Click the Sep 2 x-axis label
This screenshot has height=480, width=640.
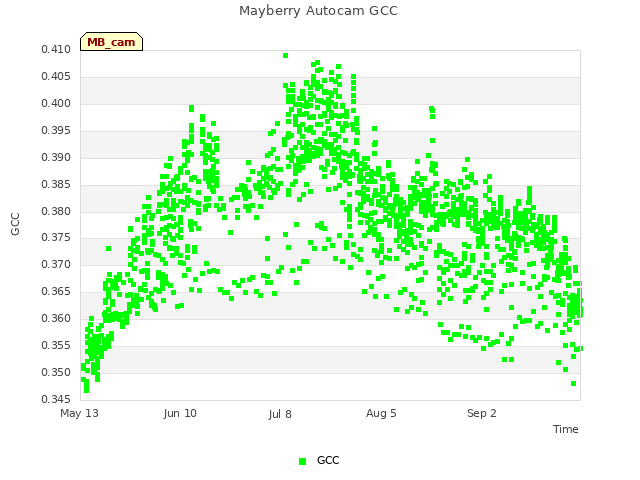(482, 413)
